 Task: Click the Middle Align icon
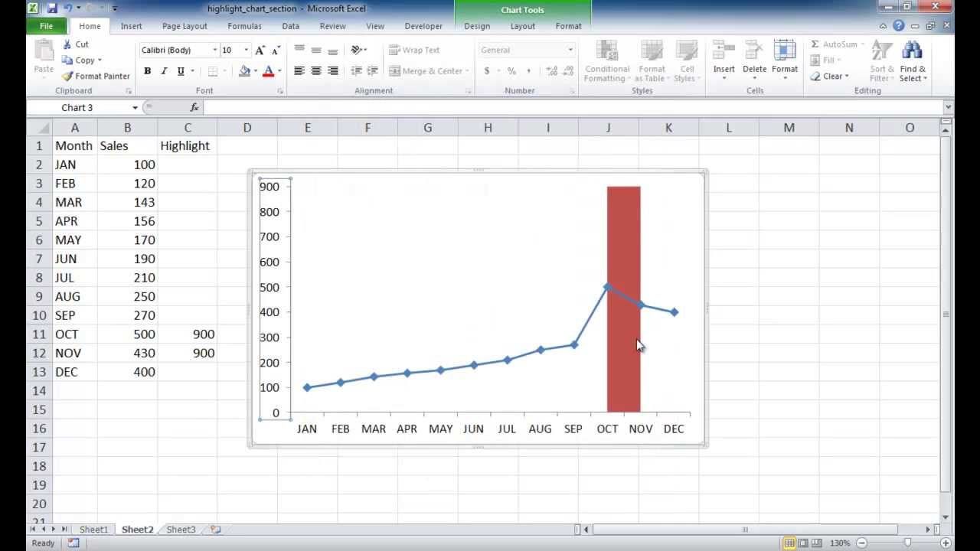(316, 50)
